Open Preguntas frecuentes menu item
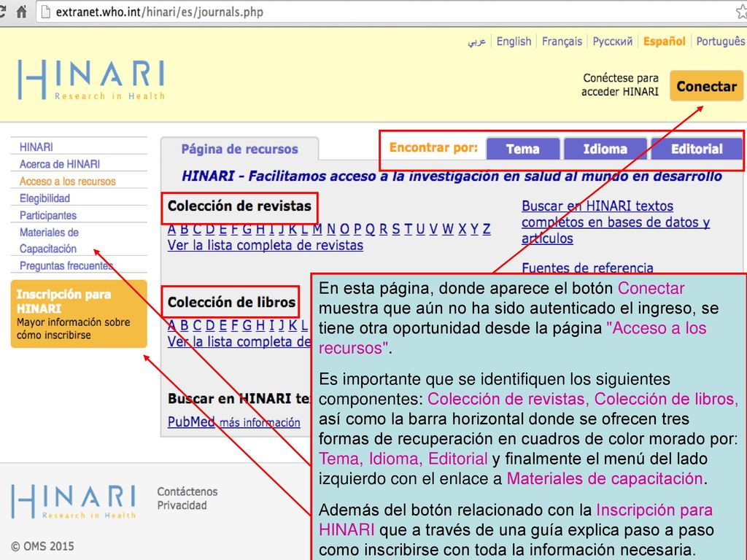The width and height of the screenshot is (747, 560). (66, 265)
